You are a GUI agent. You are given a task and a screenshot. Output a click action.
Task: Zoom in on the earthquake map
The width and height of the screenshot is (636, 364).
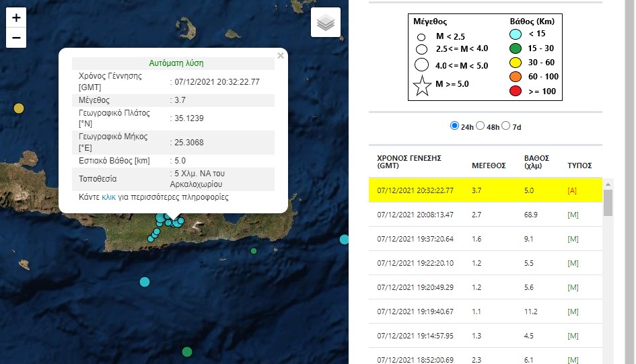pyautogui.click(x=16, y=18)
